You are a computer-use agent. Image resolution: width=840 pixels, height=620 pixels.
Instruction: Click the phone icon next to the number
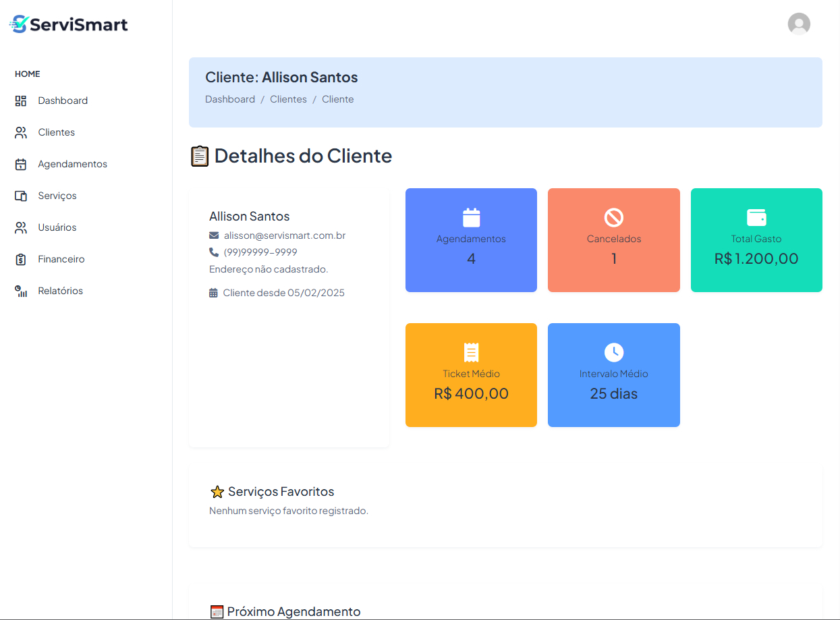coord(215,252)
